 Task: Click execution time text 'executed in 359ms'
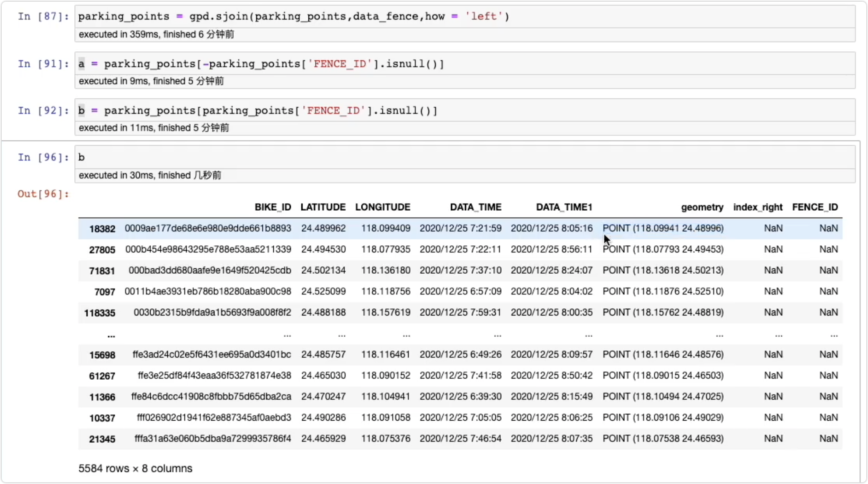pyautogui.click(x=119, y=35)
